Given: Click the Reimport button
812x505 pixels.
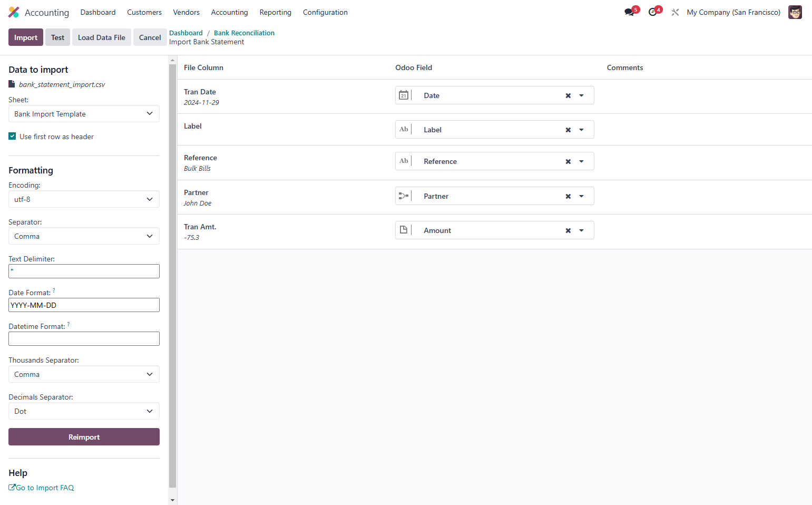Looking at the screenshot, I should point(84,437).
